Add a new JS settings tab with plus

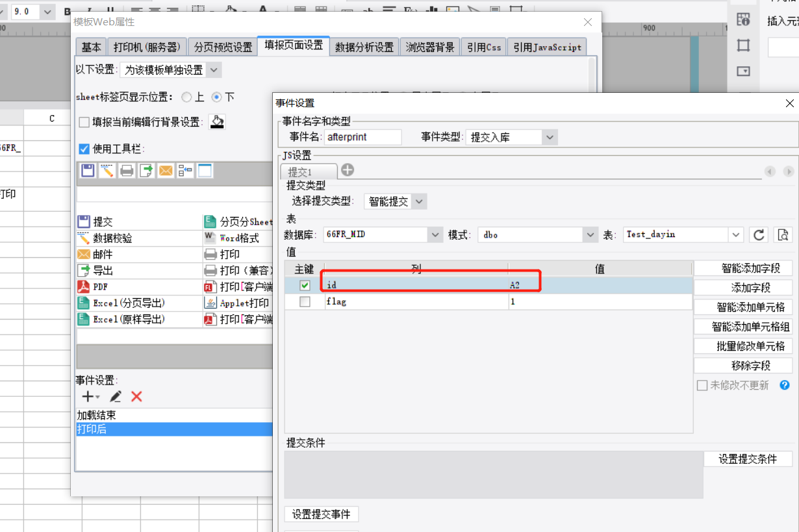(348, 170)
